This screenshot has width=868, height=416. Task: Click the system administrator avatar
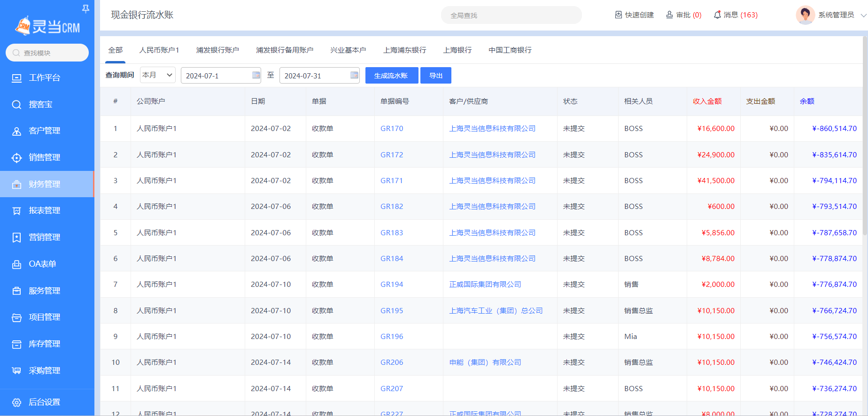click(x=805, y=15)
